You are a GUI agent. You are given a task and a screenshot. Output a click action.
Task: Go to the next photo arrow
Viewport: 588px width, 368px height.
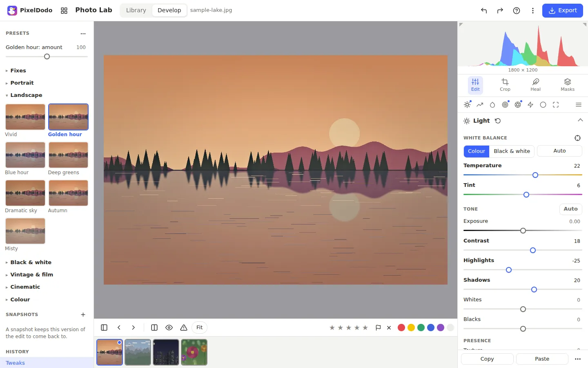[x=133, y=328]
